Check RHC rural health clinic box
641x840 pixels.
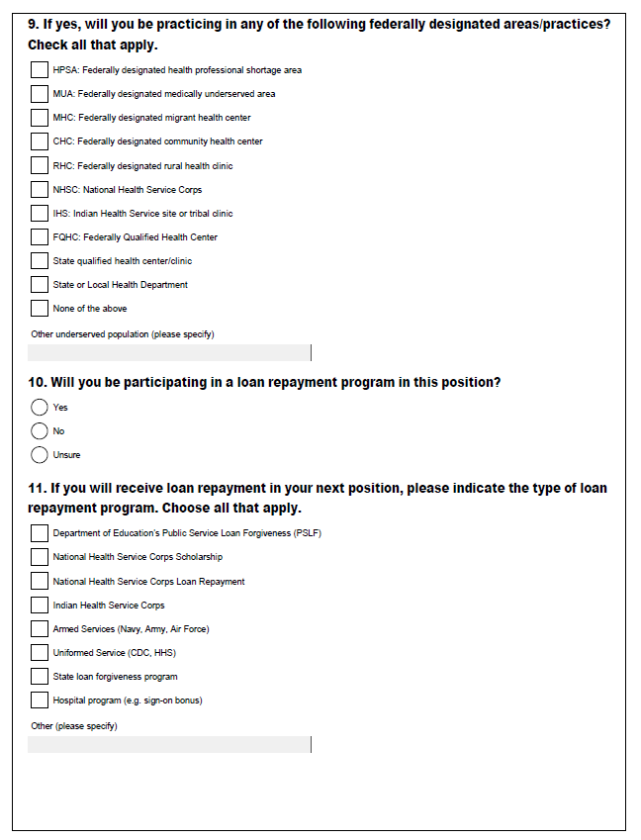click(39, 165)
